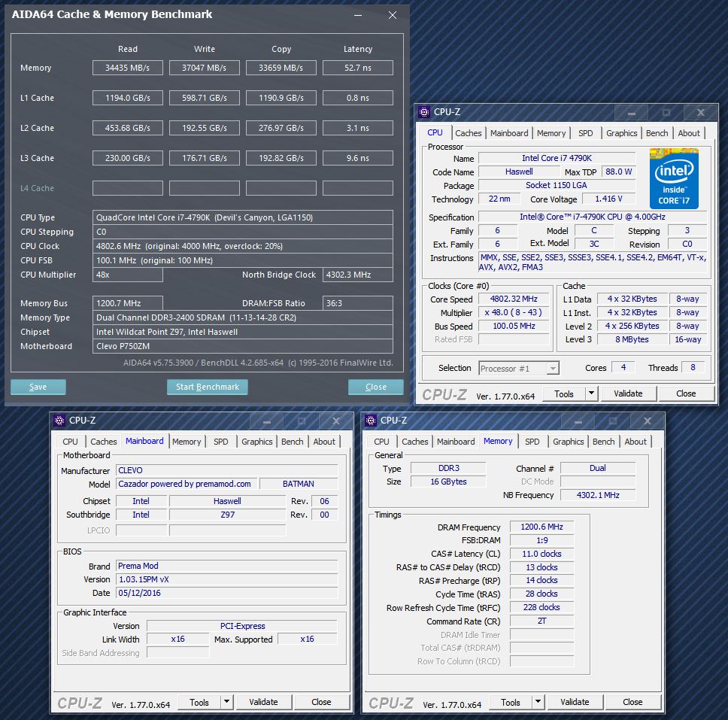This screenshot has width=728, height=720.
Task: Open Graphics tab in CPU-Z Mainboard window
Action: (256, 442)
